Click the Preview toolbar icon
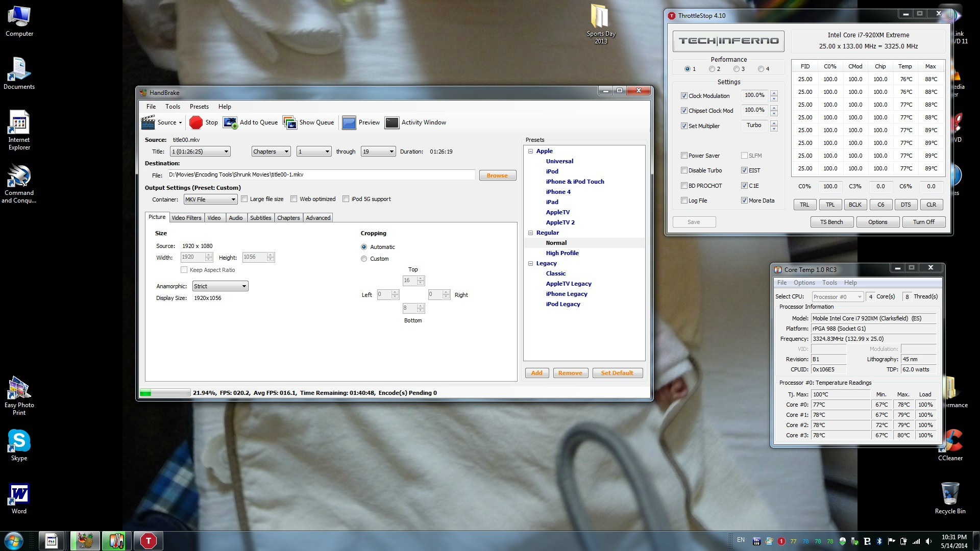The height and width of the screenshot is (551, 980). click(349, 122)
